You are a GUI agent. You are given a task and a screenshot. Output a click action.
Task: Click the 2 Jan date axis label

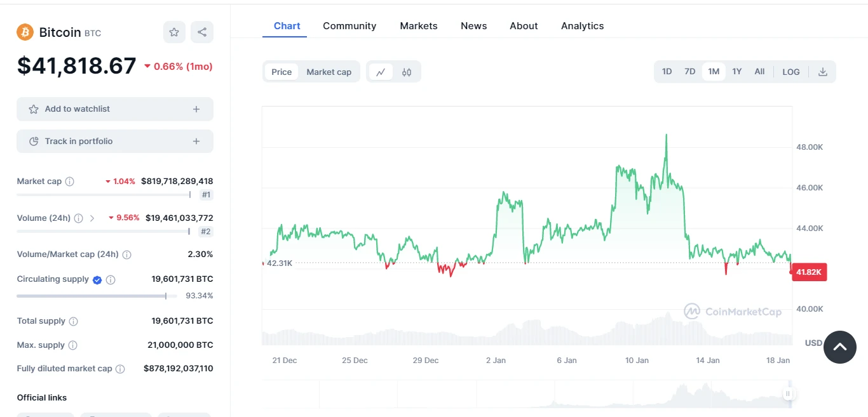tap(496, 361)
